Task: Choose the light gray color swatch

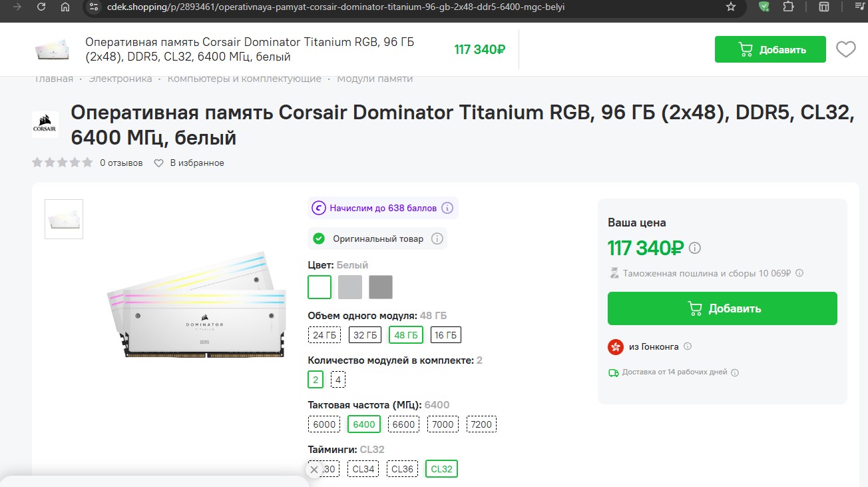Action: (x=350, y=287)
